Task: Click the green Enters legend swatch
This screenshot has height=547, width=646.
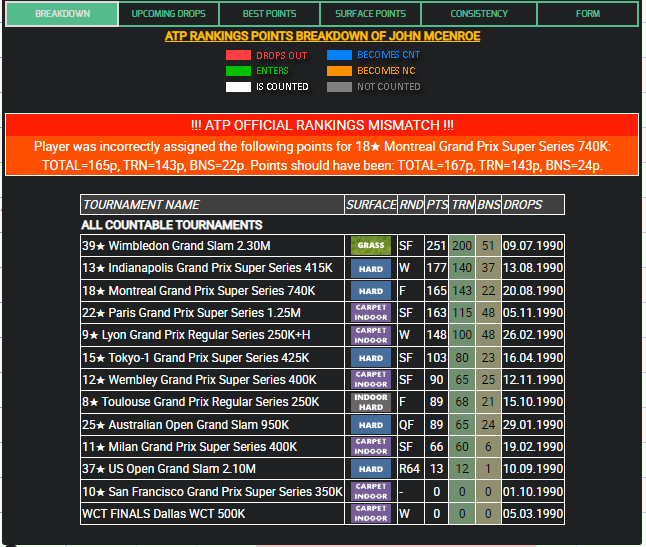Action: point(238,71)
